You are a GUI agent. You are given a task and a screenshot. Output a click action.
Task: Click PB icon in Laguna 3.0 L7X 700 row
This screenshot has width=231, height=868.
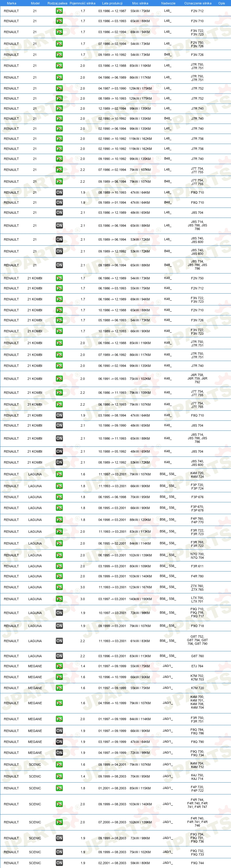click(x=59, y=599)
